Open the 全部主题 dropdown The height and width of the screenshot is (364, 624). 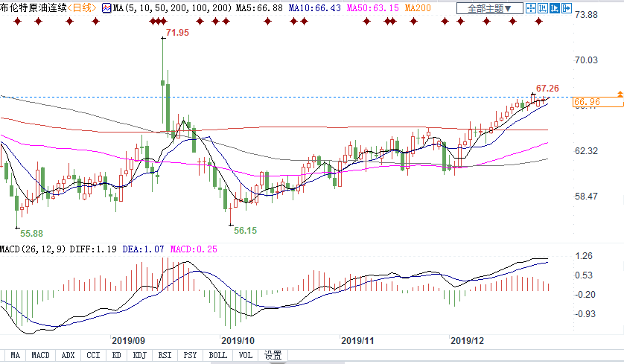pyautogui.click(x=488, y=8)
